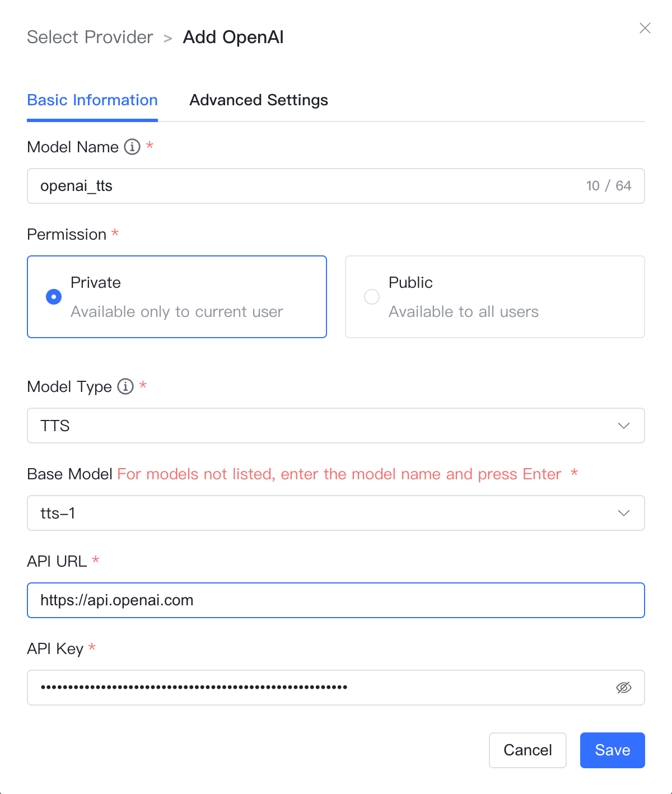This screenshot has width=672, height=794.
Task: Switch to the Advanced Settings tab
Action: tap(259, 100)
